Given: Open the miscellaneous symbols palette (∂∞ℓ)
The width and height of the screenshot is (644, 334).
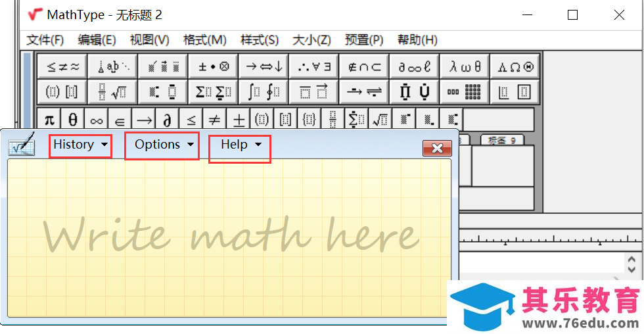Looking at the screenshot, I should click(415, 66).
